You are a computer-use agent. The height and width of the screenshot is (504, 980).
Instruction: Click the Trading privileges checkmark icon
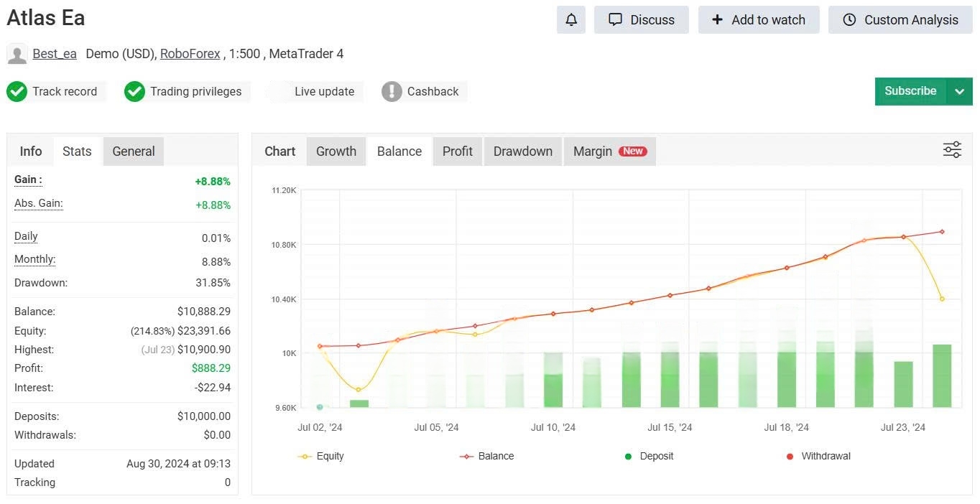point(134,91)
